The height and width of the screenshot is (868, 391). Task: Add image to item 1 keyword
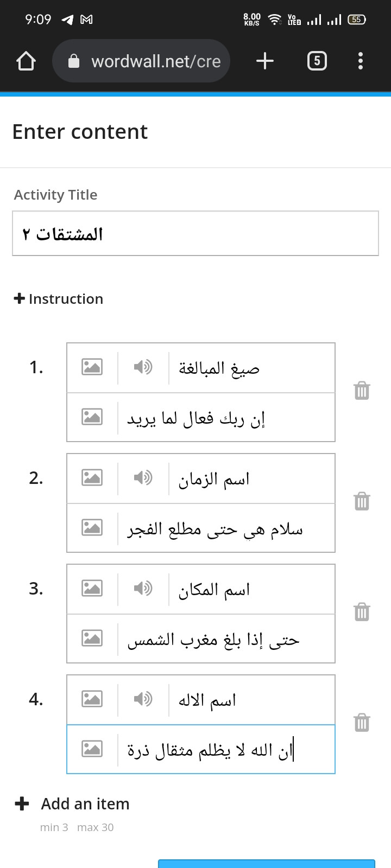pyautogui.click(x=92, y=367)
